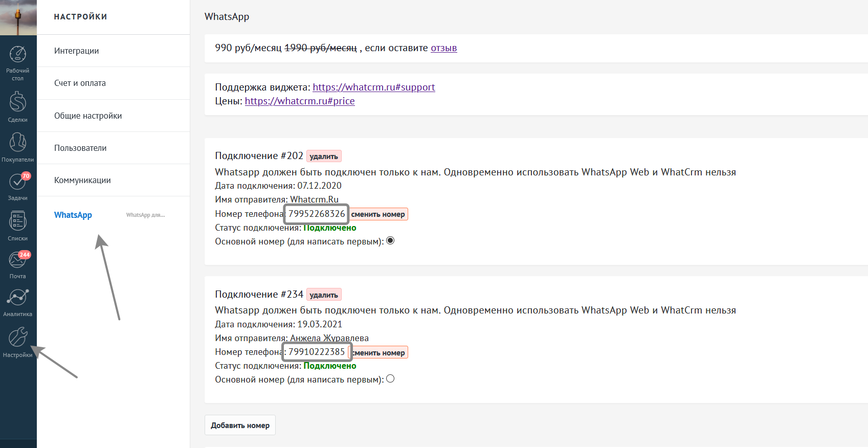Click phone number 79910222385
The height and width of the screenshot is (448, 868).
317,352
